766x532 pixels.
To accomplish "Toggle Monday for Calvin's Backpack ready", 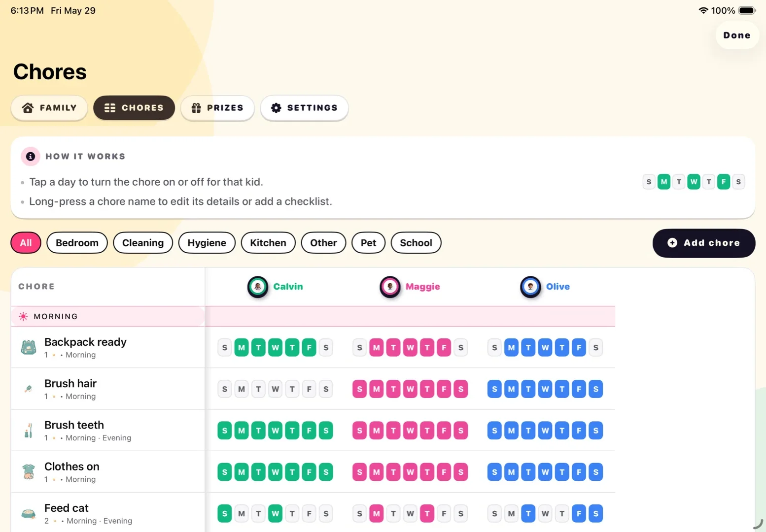I will point(242,347).
